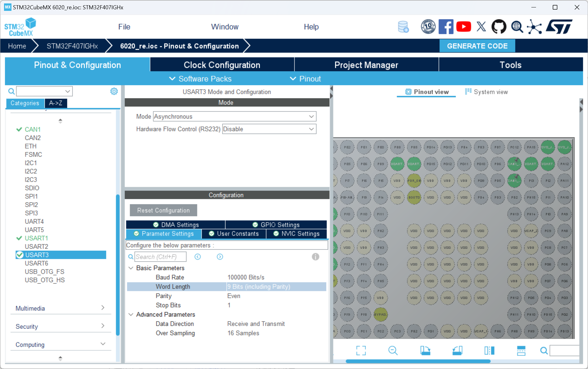The image size is (588, 369).
Task: Switch to A->Z sorting tab
Action: 56,103
